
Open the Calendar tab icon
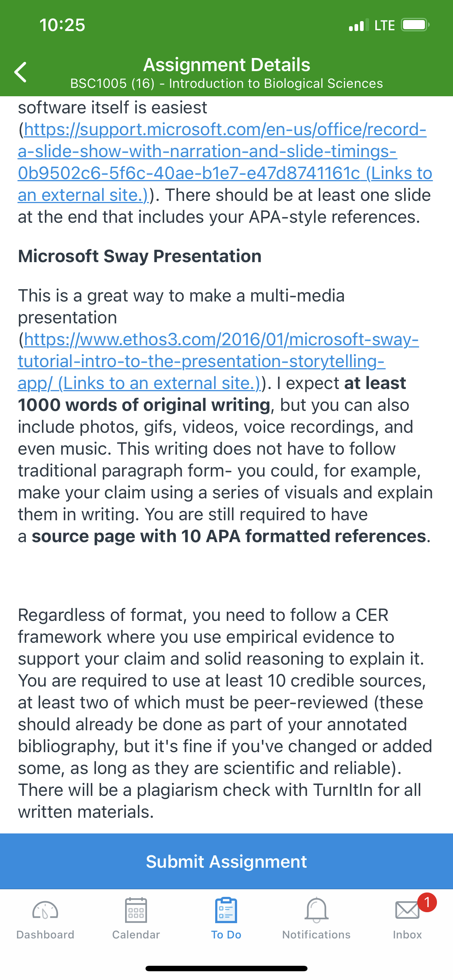pyautogui.click(x=136, y=910)
